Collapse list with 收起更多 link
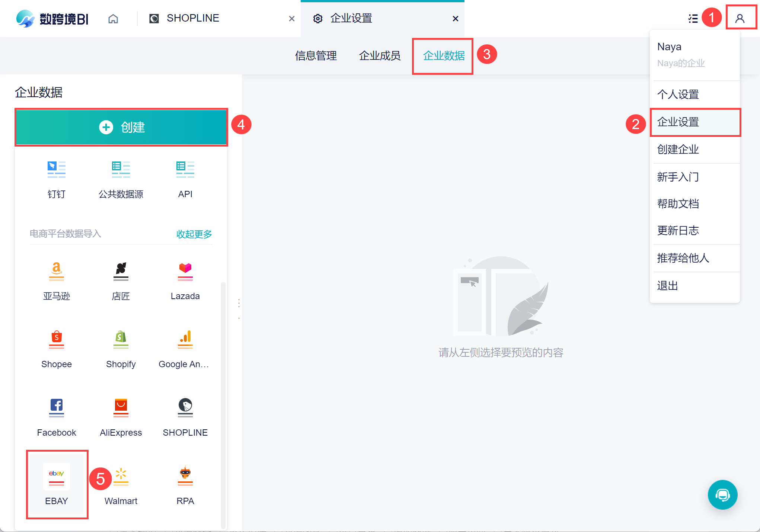 (194, 234)
